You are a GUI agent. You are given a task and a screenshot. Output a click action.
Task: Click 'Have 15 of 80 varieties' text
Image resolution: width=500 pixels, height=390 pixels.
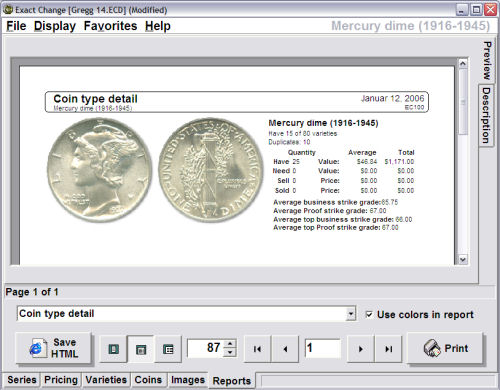[303, 134]
